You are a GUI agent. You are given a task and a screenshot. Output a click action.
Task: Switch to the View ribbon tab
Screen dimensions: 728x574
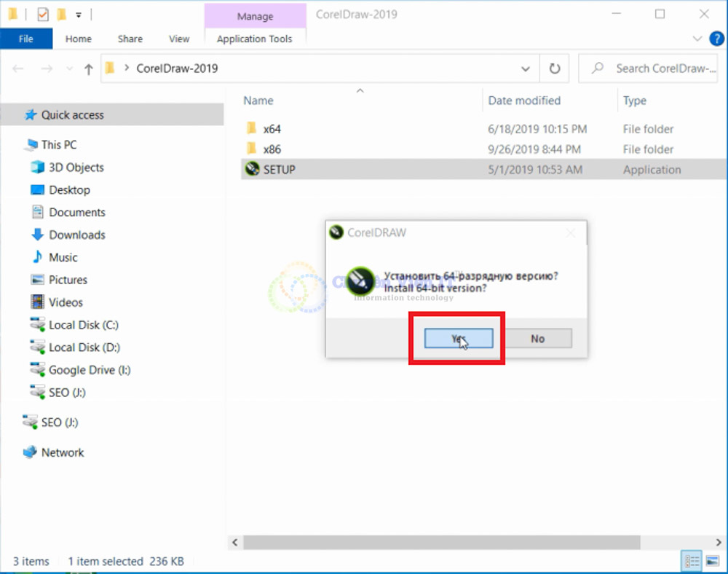coord(179,39)
